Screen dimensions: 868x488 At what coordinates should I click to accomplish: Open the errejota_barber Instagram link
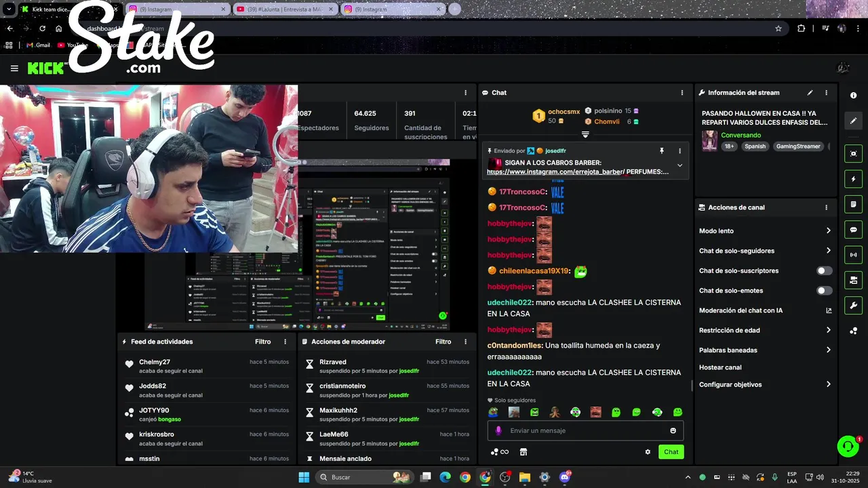pos(555,172)
